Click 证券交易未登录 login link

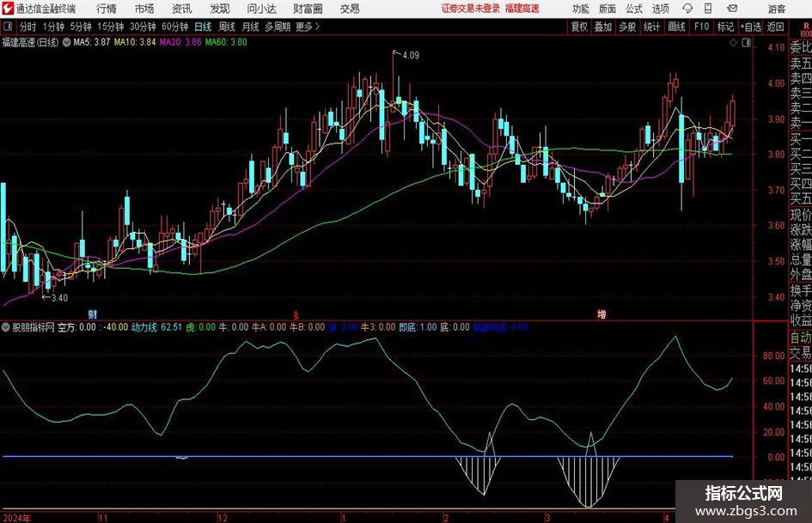coord(470,9)
